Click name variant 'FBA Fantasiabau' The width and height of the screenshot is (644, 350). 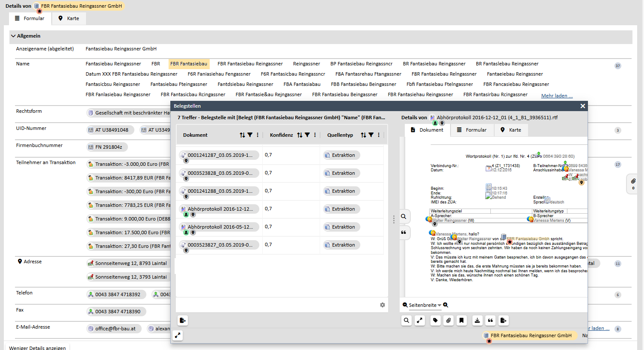[302, 84]
